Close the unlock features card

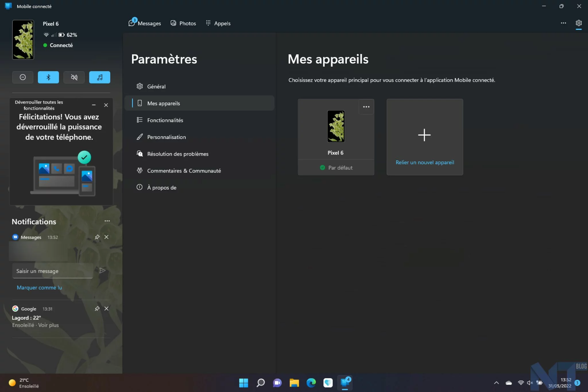coord(106,105)
